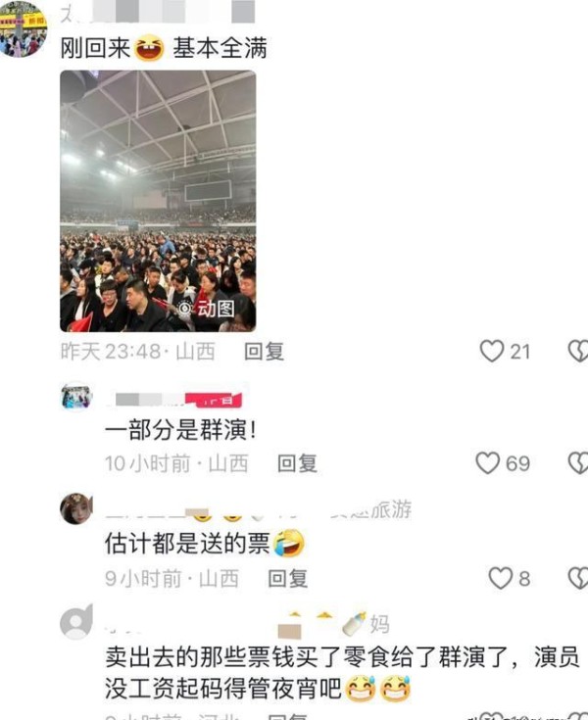The width and height of the screenshot is (588, 720).
Task: Like the comment with 21 likes
Action: (x=492, y=352)
